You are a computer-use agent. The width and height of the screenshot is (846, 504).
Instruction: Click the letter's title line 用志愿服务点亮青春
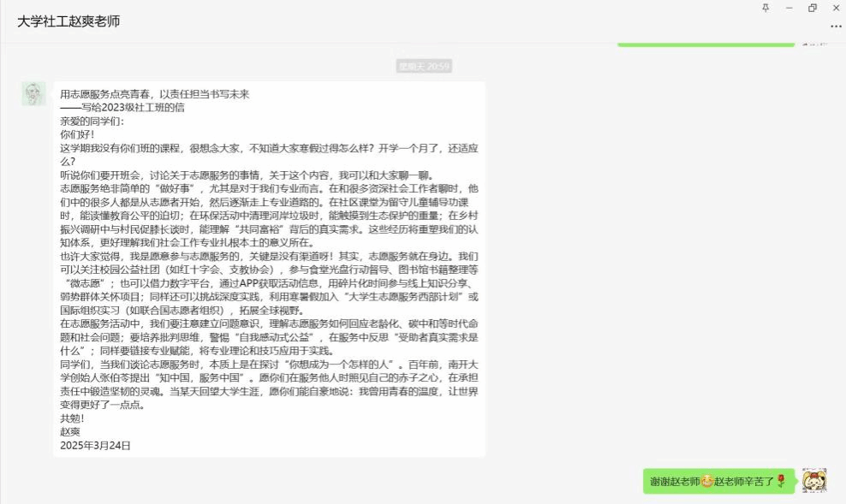(154, 94)
